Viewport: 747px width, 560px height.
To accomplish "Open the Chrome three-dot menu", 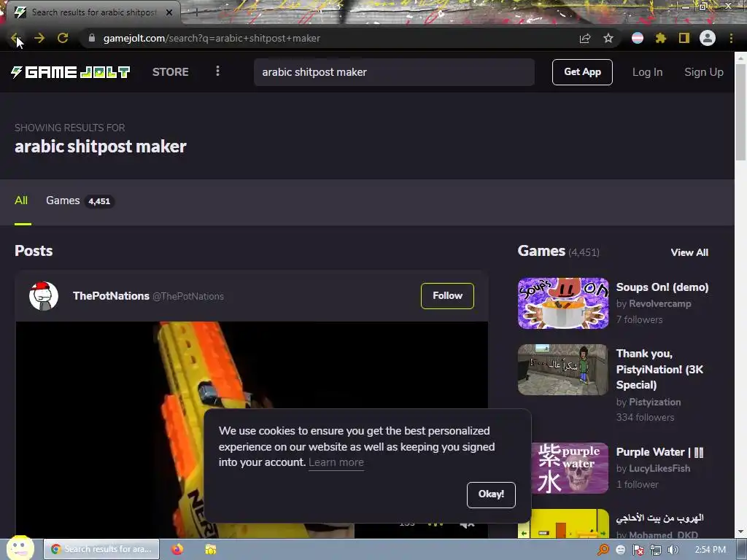I will point(731,38).
